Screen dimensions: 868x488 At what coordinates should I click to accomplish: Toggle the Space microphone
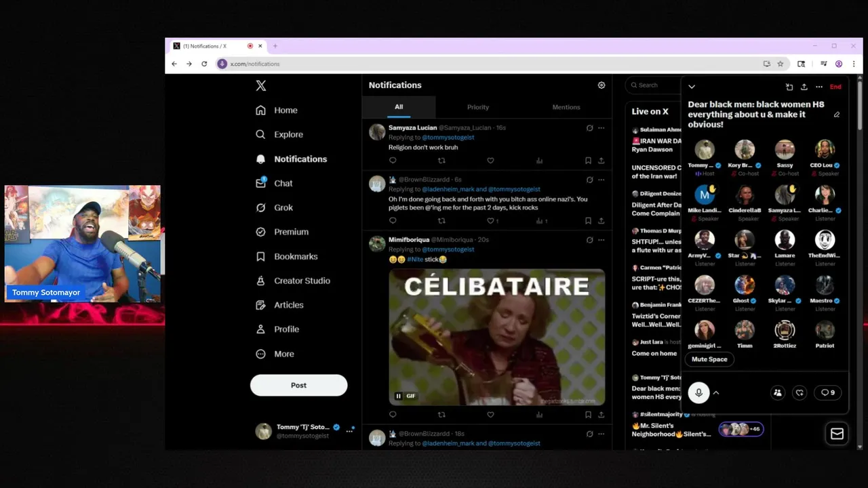click(698, 392)
